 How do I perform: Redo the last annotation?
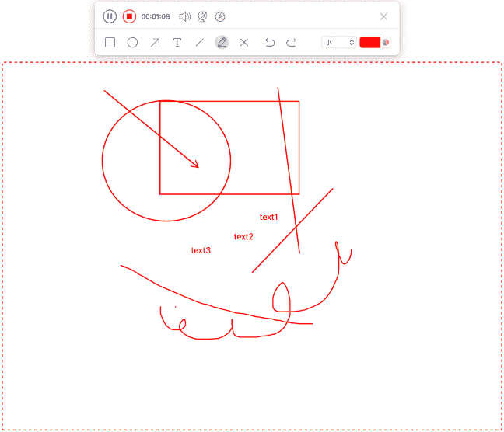pos(291,43)
